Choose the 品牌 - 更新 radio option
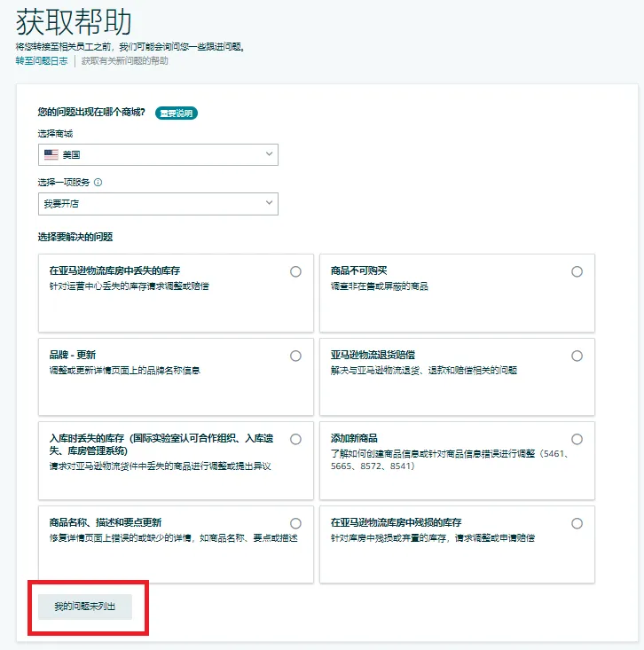644x650 pixels. [295, 356]
